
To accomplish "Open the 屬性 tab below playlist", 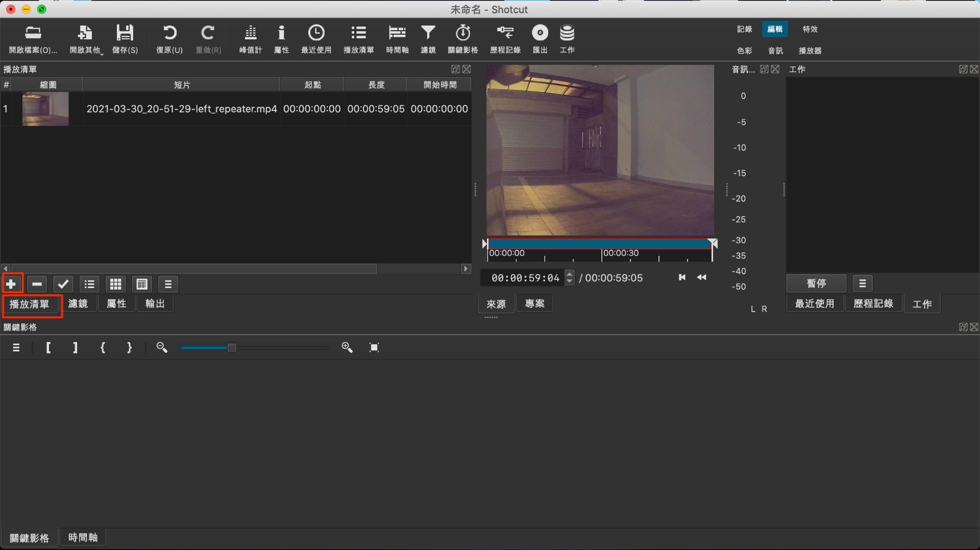I will (116, 304).
